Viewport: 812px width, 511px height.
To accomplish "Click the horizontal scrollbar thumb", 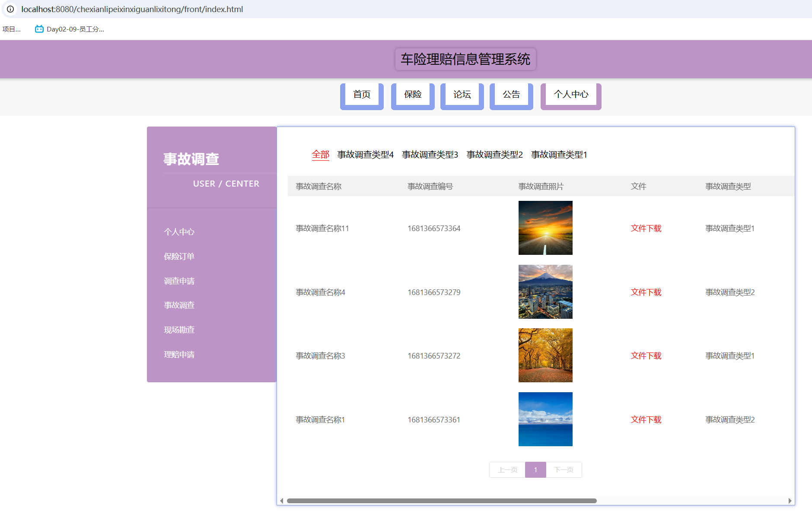I will click(x=442, y=501).
